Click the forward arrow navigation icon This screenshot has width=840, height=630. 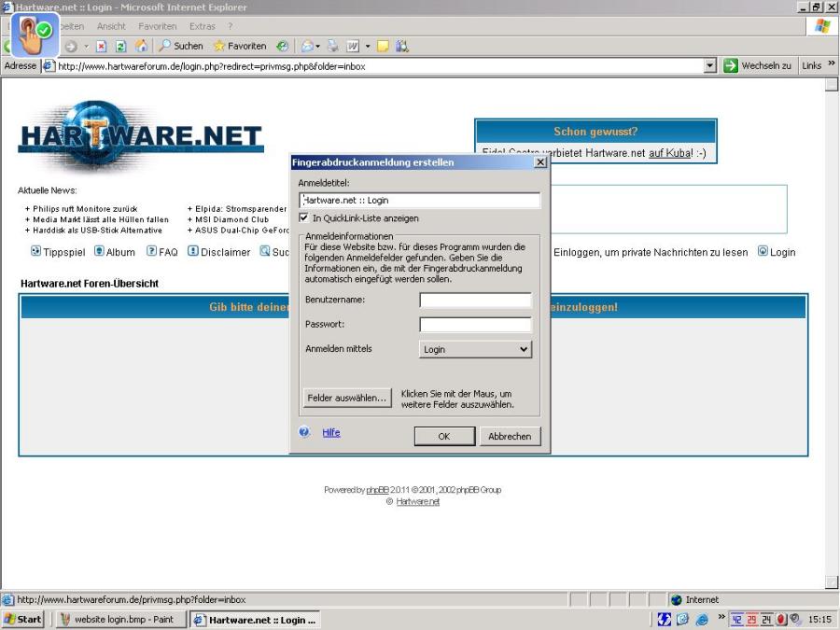[71, 47]
